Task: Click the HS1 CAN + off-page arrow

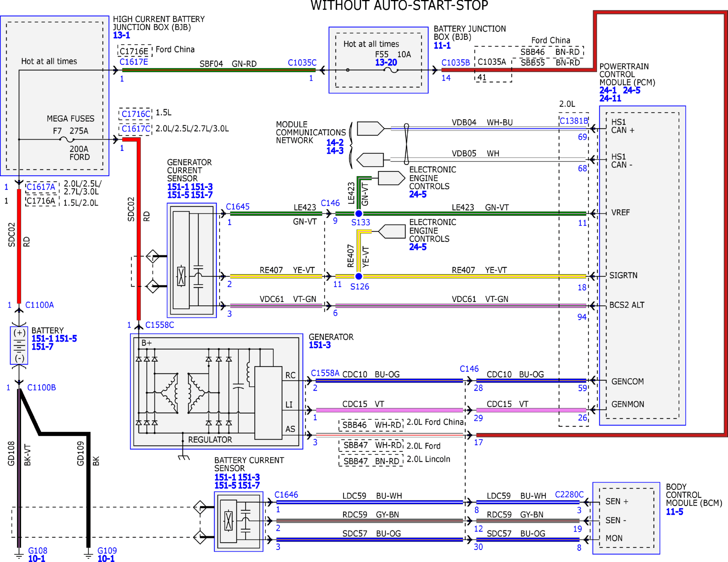Action: 370,129
